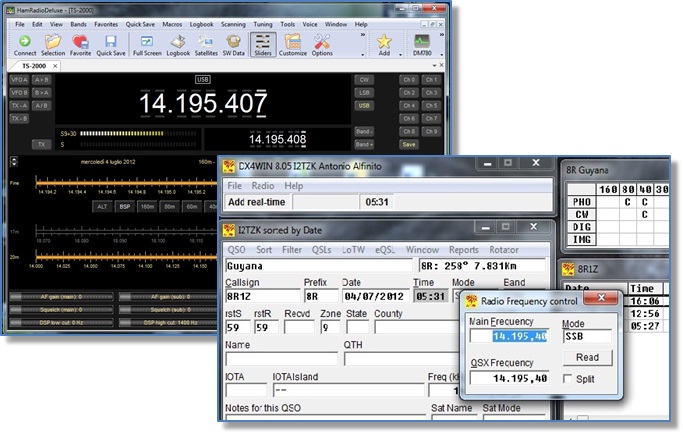Select VFO B button
Screen dimensions: 683x434
[x=19, y=92]
